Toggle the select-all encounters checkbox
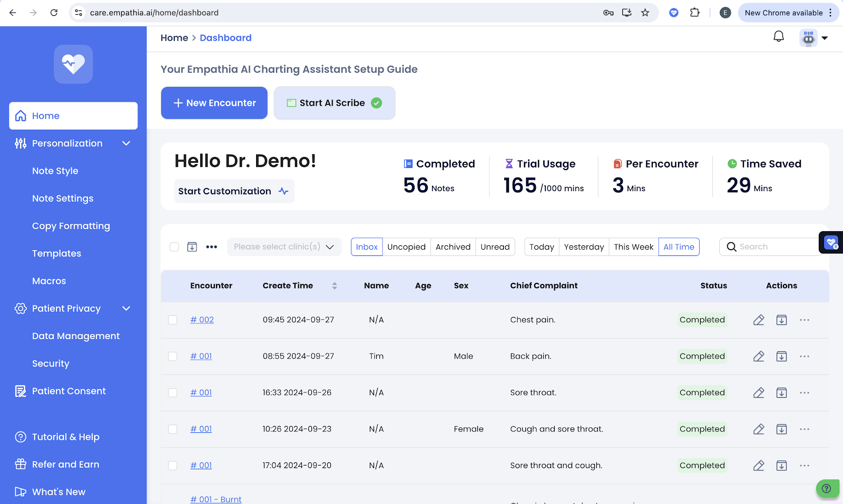 coord(174,246)
